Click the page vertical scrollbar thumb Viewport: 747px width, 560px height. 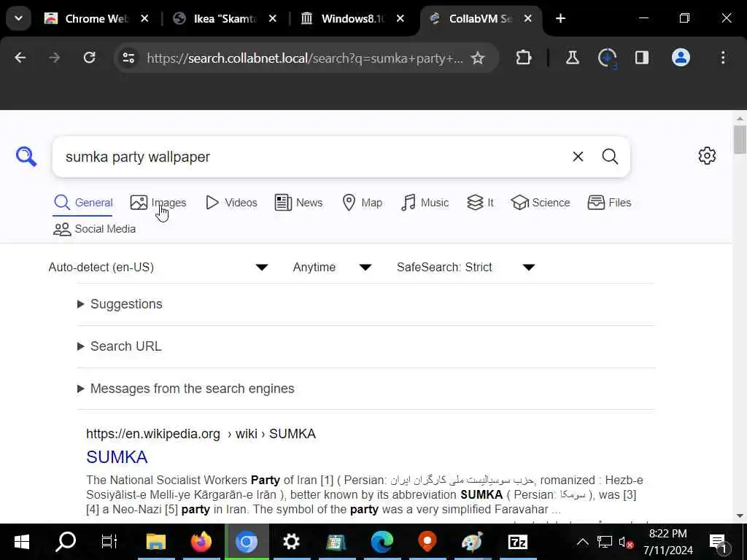coord(740,139)
